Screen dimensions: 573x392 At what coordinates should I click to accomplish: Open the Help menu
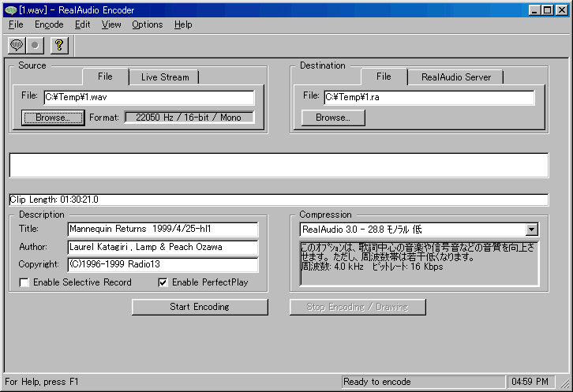tap(183, 24)
